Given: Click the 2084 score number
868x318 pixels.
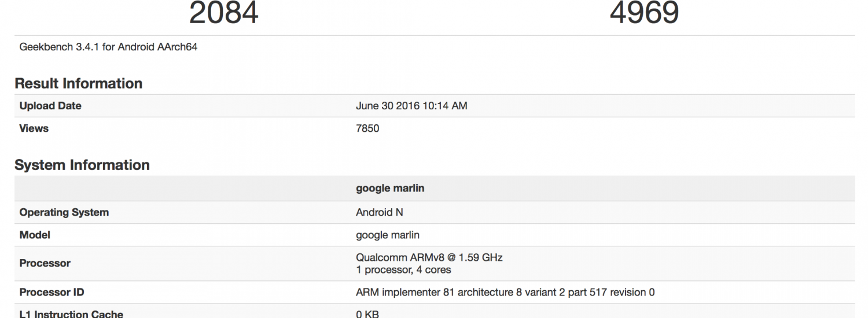Looking at the screenshot, I should tap(224, 13).
